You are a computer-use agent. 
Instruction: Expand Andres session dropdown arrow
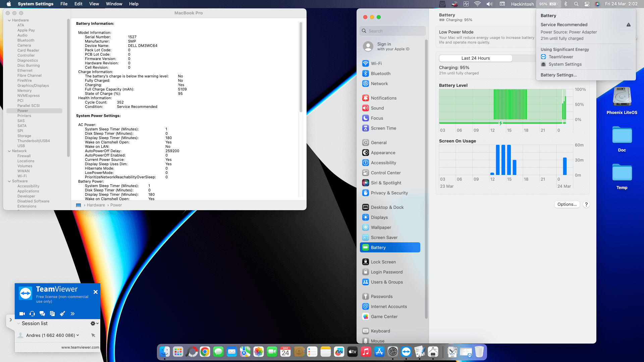click(x=77, y=335)
